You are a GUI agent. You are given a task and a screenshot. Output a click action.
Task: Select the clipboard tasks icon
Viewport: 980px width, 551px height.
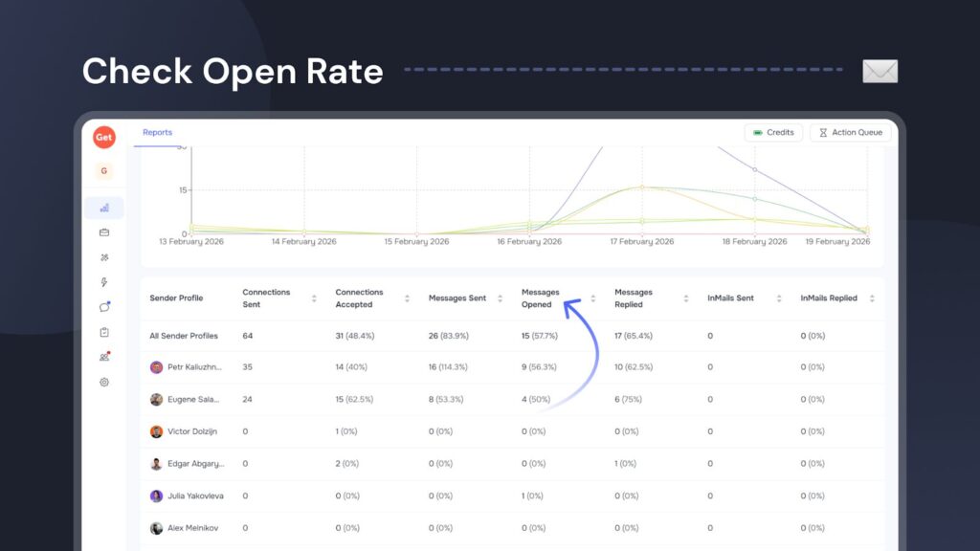pyautogui.click(x=104, y=331)
